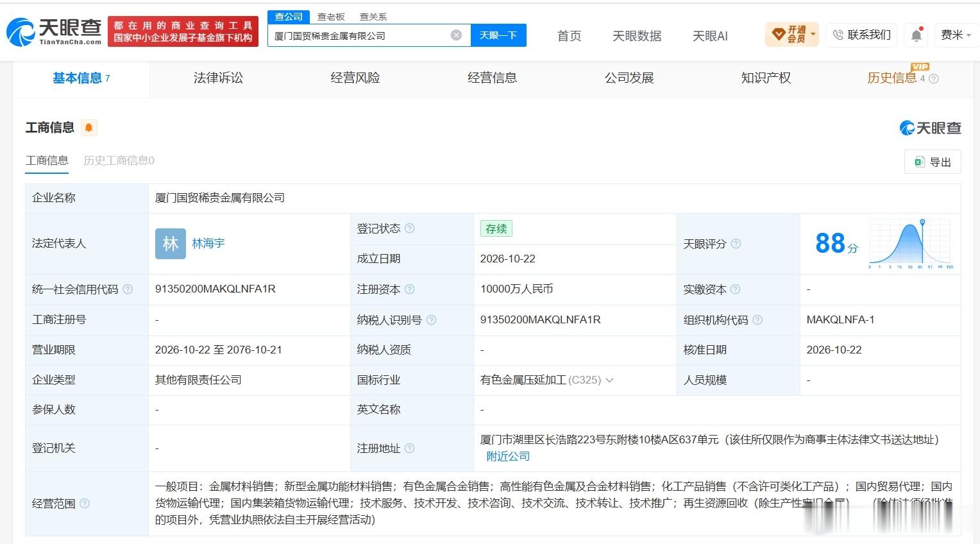Click the help icon next to 组织机构代码
Image resolution: width=980 pixels, height=544 pixels.
click(757, 319)
